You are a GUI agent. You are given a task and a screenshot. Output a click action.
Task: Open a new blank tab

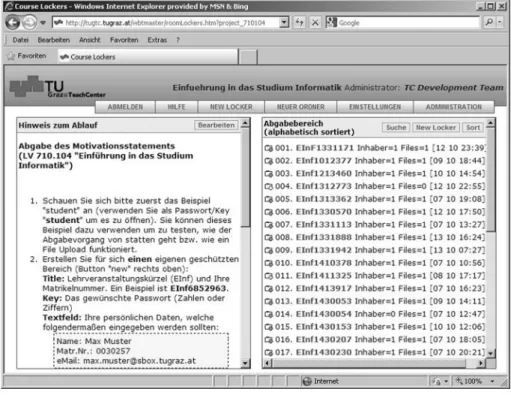pos(248,57)
